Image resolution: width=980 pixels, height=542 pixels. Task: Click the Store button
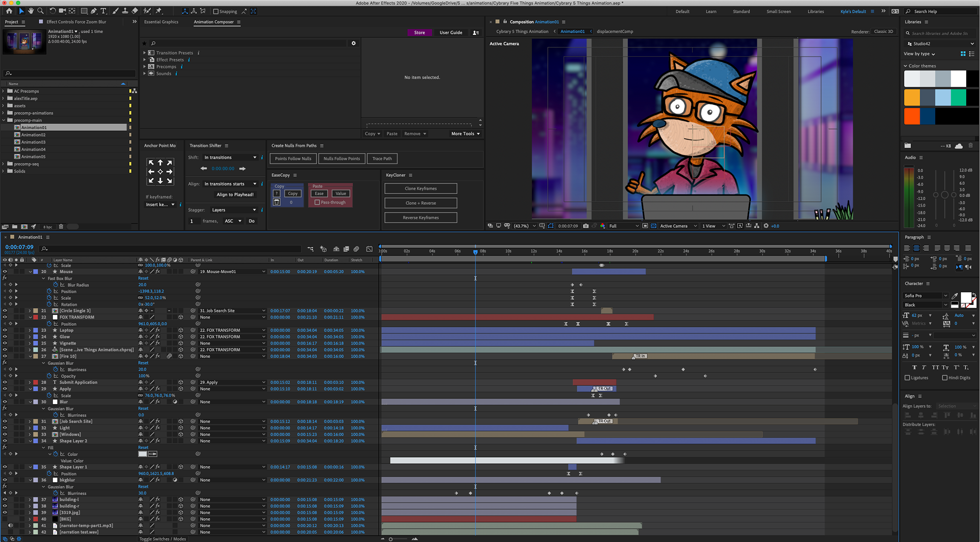coord(420,33)
